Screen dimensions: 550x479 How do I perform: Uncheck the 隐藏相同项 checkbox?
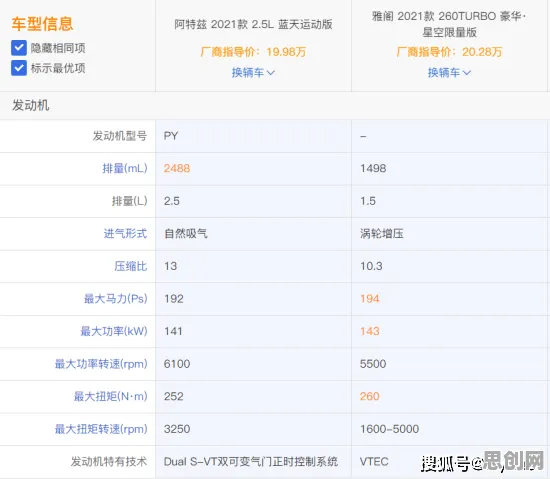point(19,48)
